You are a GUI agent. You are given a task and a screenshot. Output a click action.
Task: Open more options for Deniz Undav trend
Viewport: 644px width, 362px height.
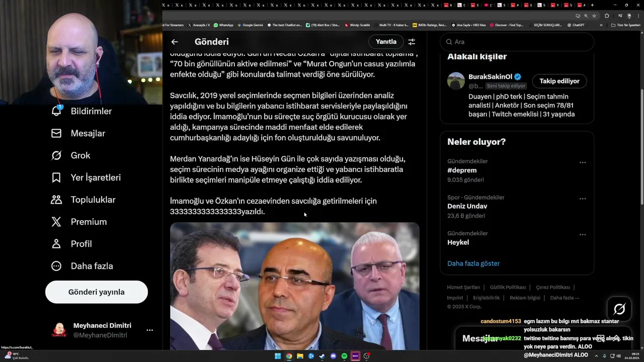(x=583, y=199)
